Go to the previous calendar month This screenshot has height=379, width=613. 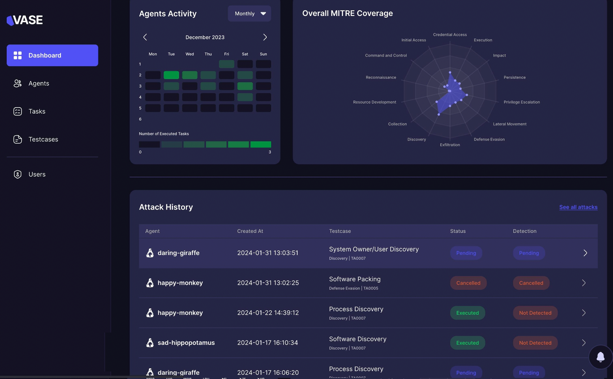(145, 37)
